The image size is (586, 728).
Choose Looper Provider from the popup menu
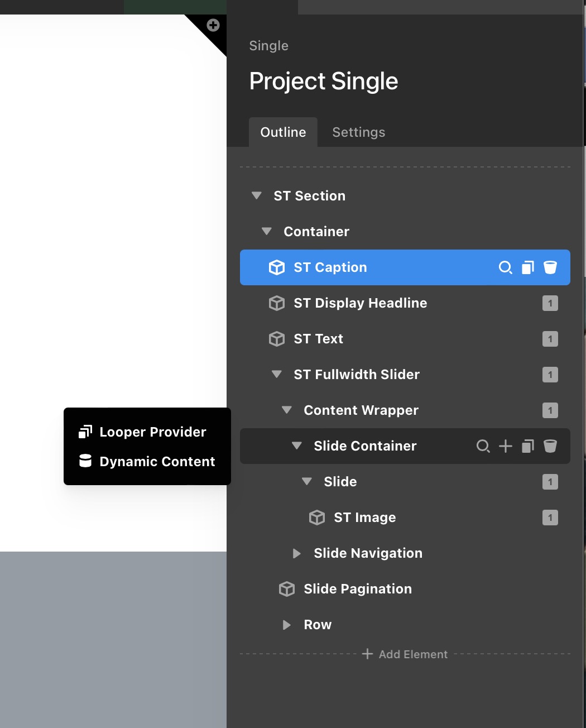tap(152, 432)
